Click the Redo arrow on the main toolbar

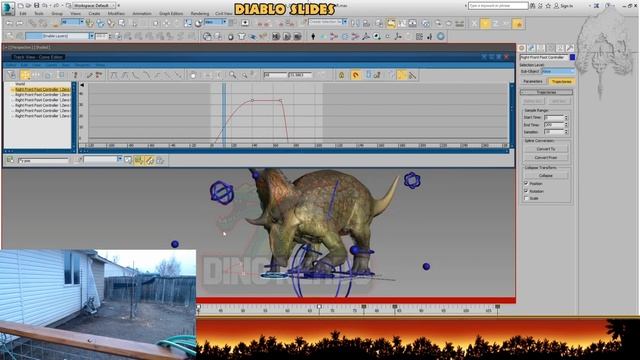coord(19,23)
